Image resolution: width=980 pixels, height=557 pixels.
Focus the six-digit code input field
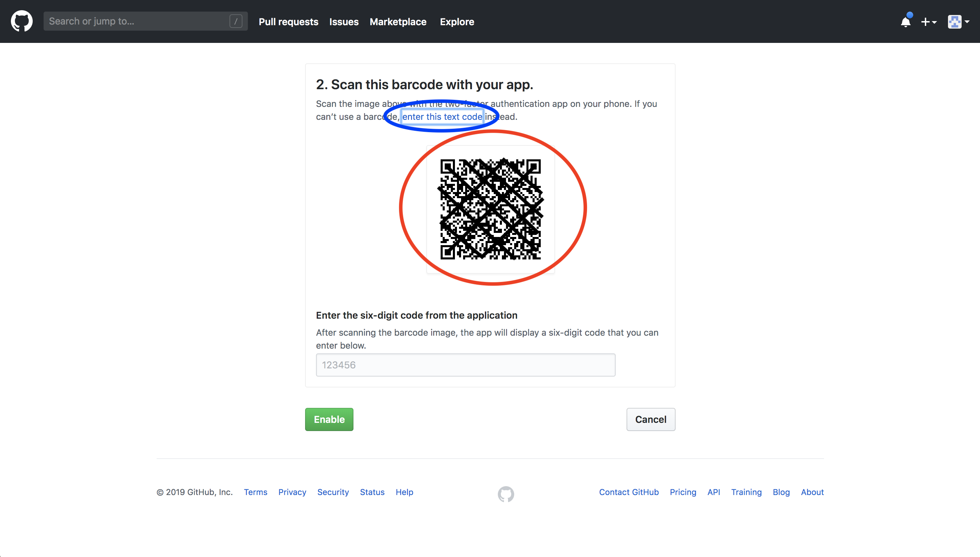click(x=465, y=365)
